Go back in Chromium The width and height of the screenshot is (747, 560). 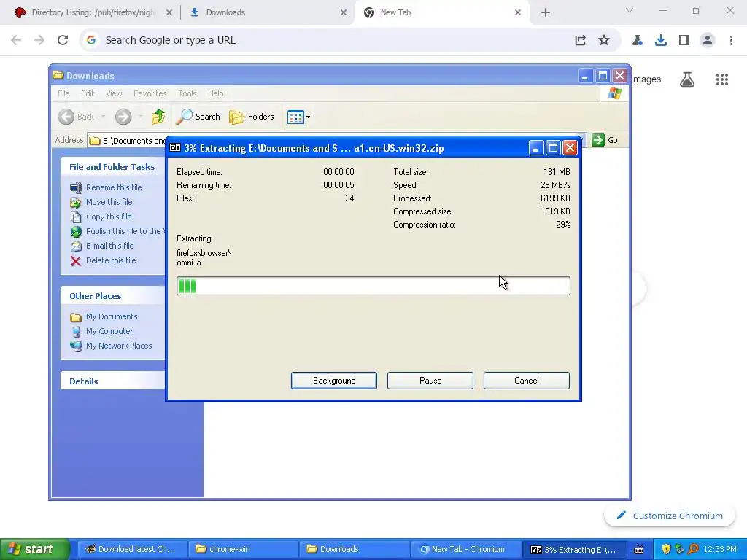point(16,40)
